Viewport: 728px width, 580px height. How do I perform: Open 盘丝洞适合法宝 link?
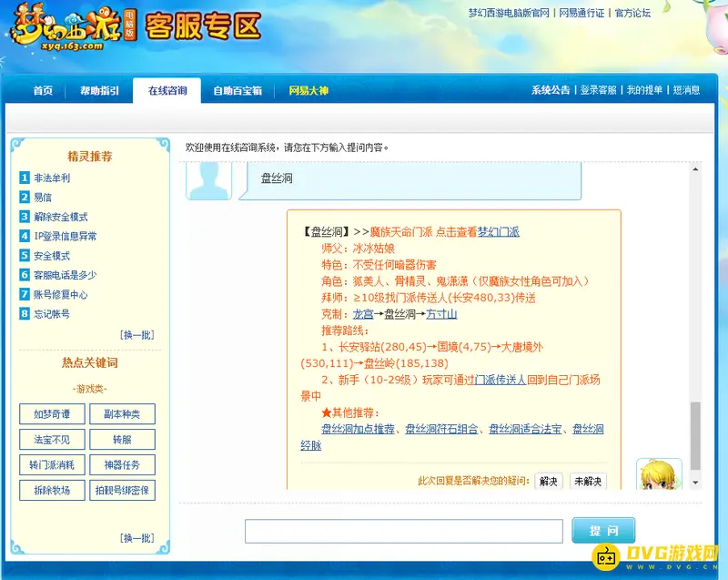[x=525, y=429]
